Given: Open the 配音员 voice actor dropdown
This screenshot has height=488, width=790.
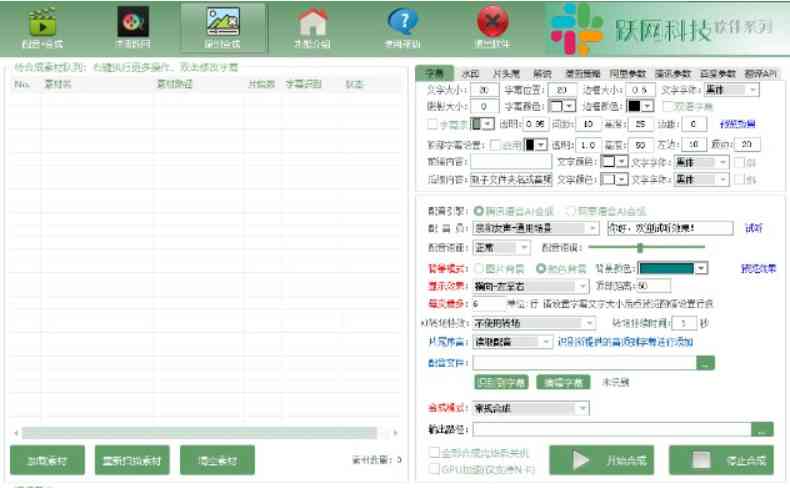Looking at the screenshot, I should pos(536,228).
